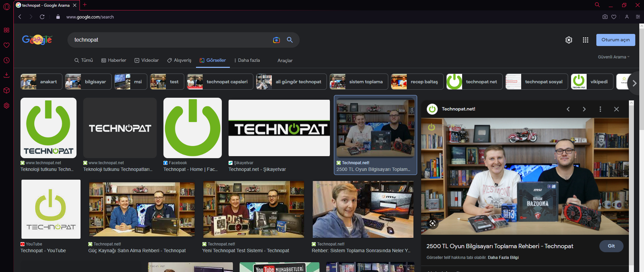Filter by recep baltaş chip
The image size is (644, 272).
pyautogui.click(x=417, y=82)
